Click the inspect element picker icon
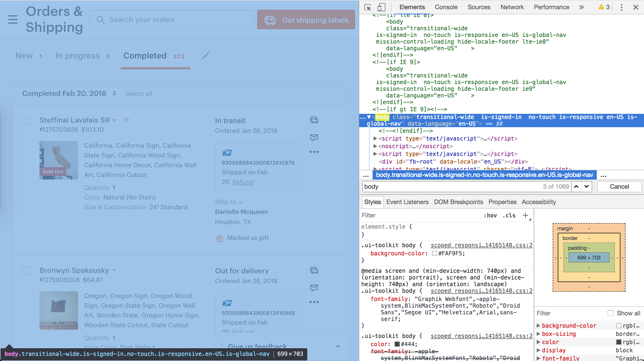 (368, 7)
